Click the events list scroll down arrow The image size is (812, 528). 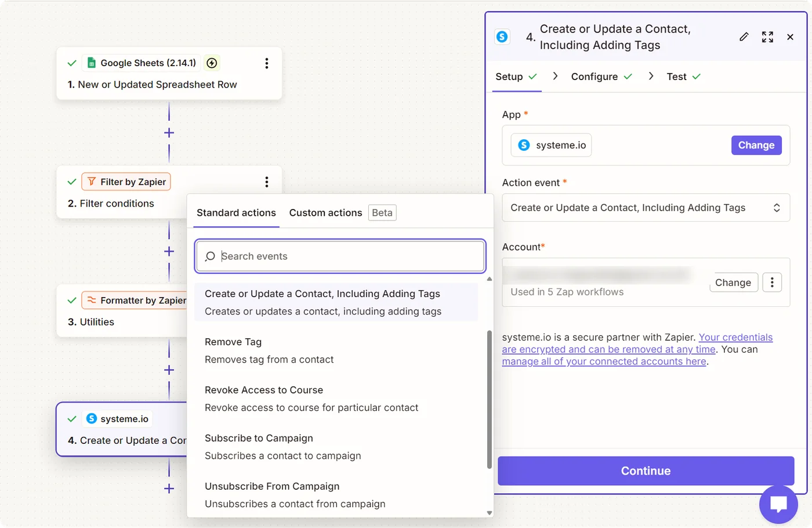[x=490, y=513]
